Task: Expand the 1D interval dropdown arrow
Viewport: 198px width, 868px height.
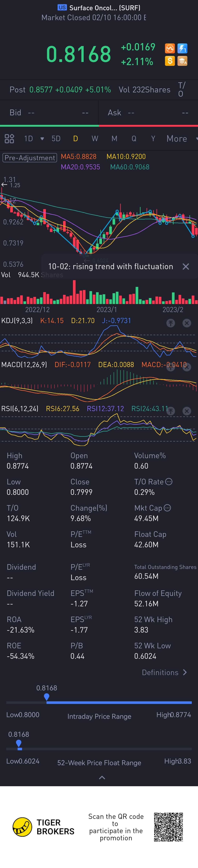Action: point(42,138)
